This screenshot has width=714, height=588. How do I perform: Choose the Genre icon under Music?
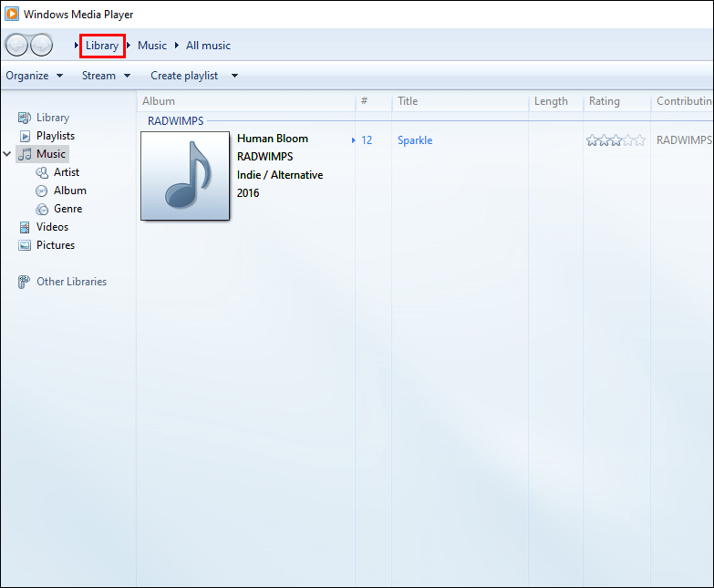point(42,209)
